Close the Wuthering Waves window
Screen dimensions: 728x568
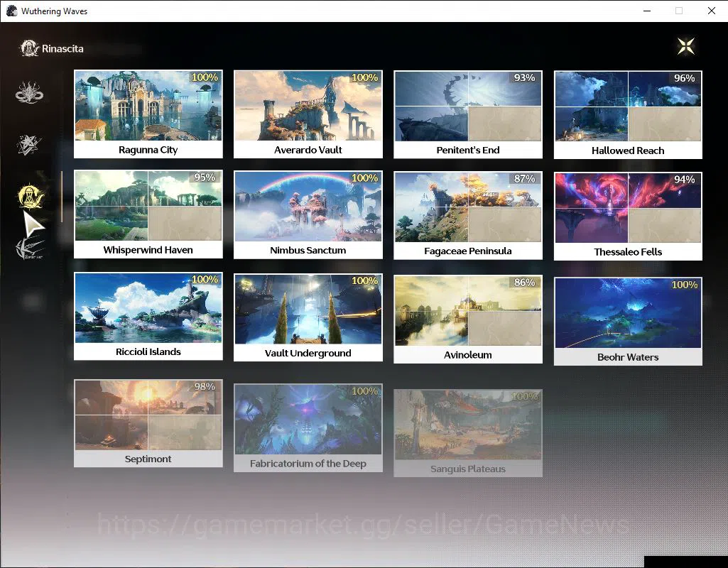click(711, 11)
